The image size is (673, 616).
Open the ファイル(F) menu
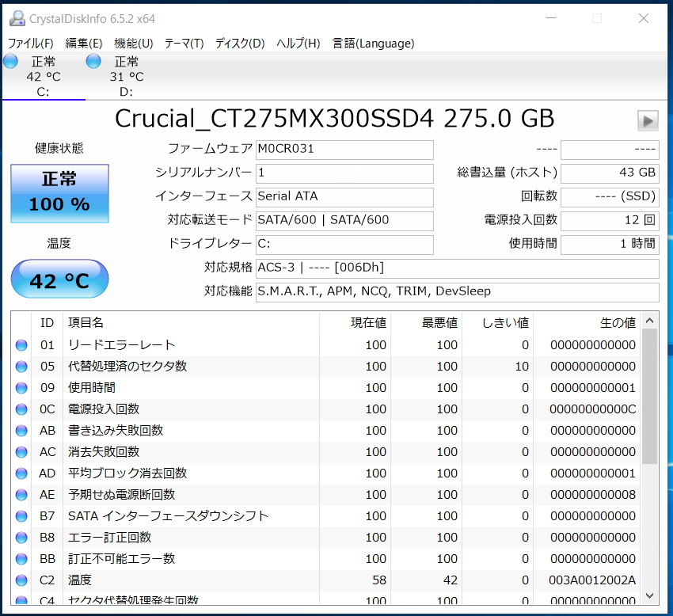(x=30, y=44)
